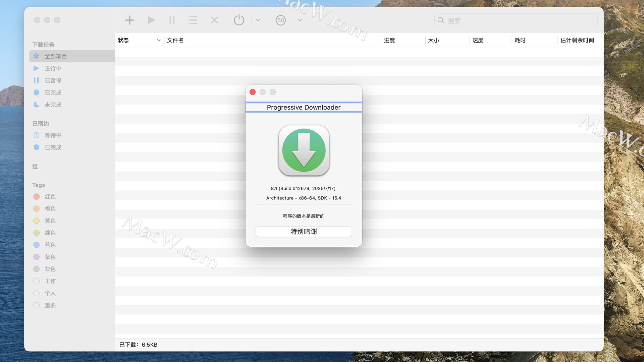Click the half-moon icon beside 未完成
The width and height of the screenshot is (644, 362).
[36, 105]
